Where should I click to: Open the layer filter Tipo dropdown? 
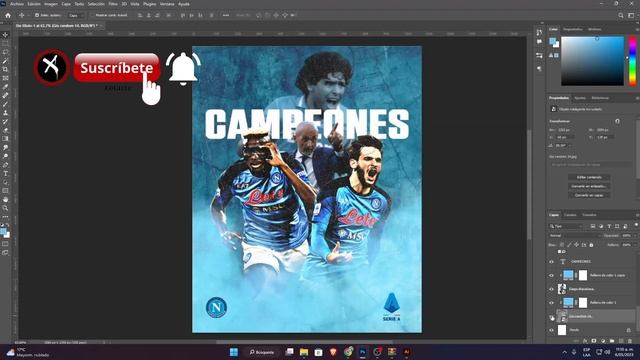[x=566, y=226]
